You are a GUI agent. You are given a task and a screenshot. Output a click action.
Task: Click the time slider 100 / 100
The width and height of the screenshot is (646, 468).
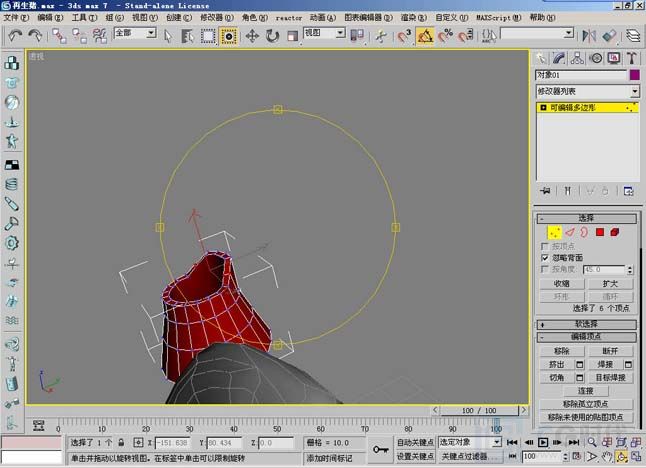479,411
